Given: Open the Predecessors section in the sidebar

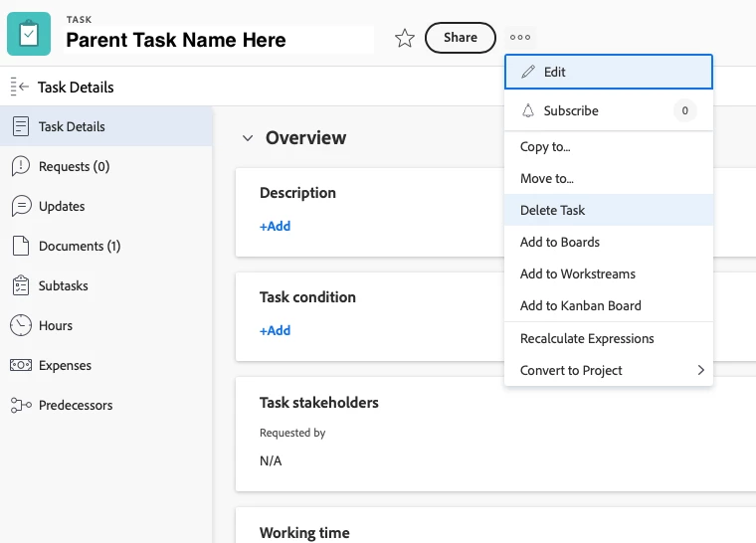Looking at the screenshot, I should [75, 405].
